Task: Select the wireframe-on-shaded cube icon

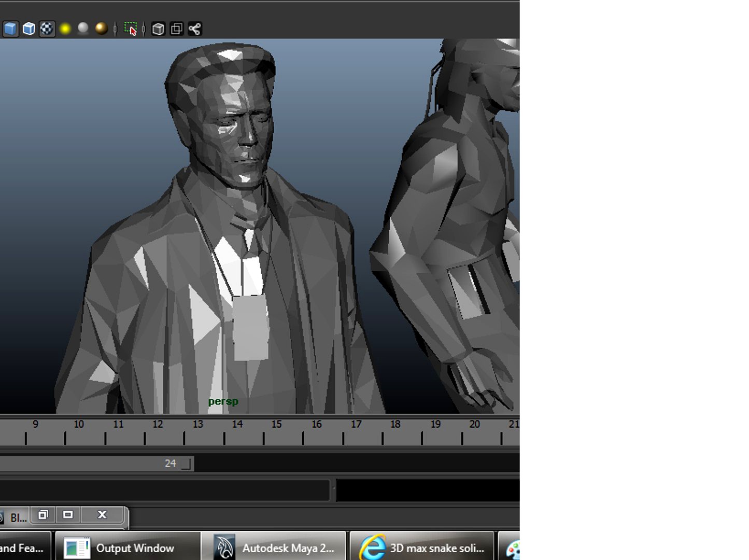Action: (29, 29)
